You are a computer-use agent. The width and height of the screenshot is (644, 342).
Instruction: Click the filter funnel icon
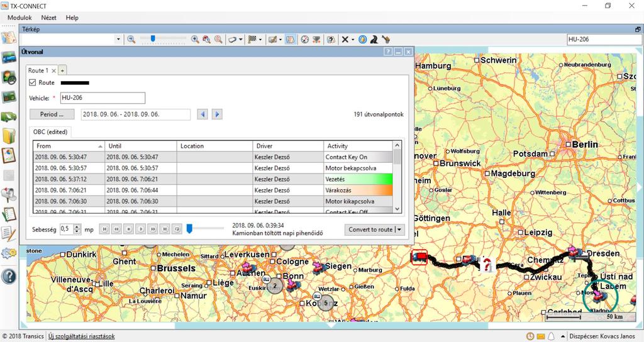317,40
